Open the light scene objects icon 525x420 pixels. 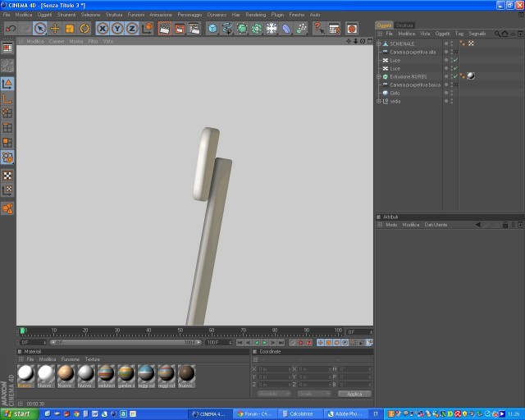(272, 29)
